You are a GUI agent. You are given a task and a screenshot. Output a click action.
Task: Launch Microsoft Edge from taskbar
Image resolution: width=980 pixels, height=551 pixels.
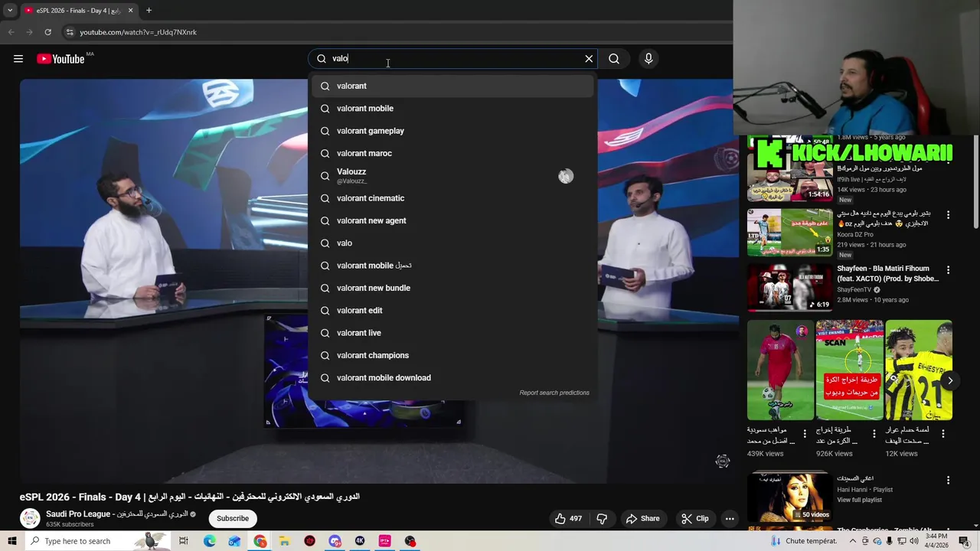[209, 541]
